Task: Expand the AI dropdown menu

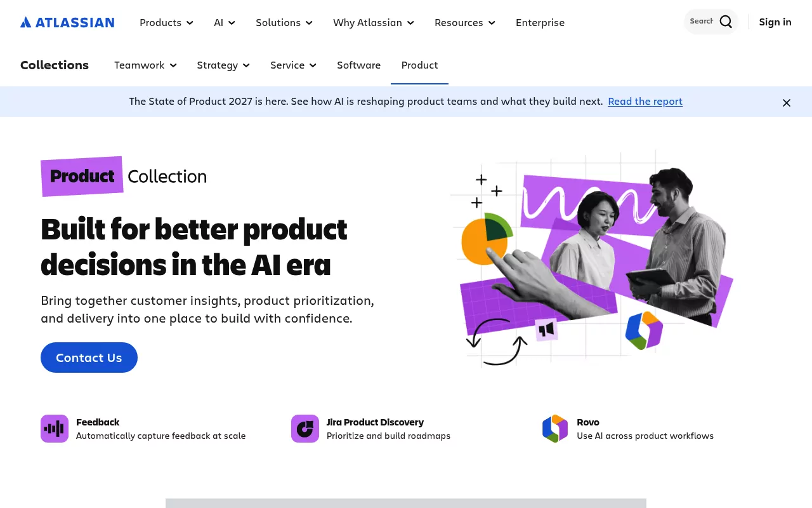Action: click(225, 22)
